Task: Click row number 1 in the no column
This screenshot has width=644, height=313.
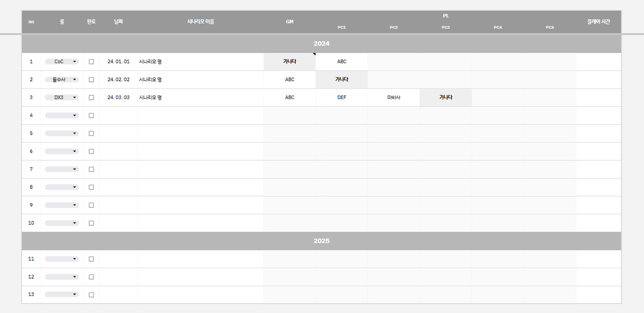Action: (x=31, y=62)
